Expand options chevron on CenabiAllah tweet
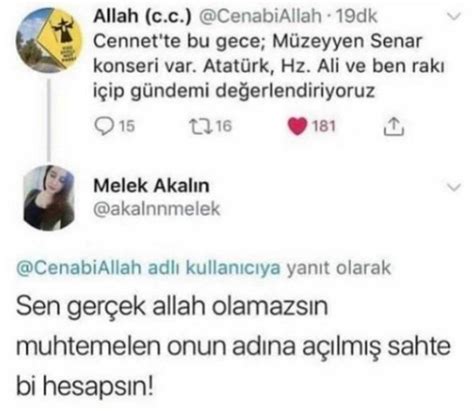The height and width of the screenshot is (411, 474). pos(454,16)
